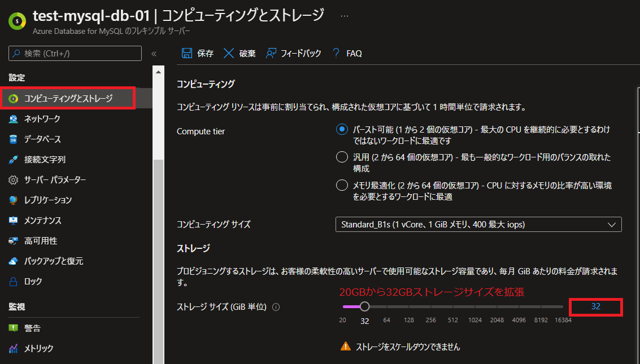640x364 pixels.
Task: Click the 接続文字列 plug icon
Action: [x=14, y=159]
